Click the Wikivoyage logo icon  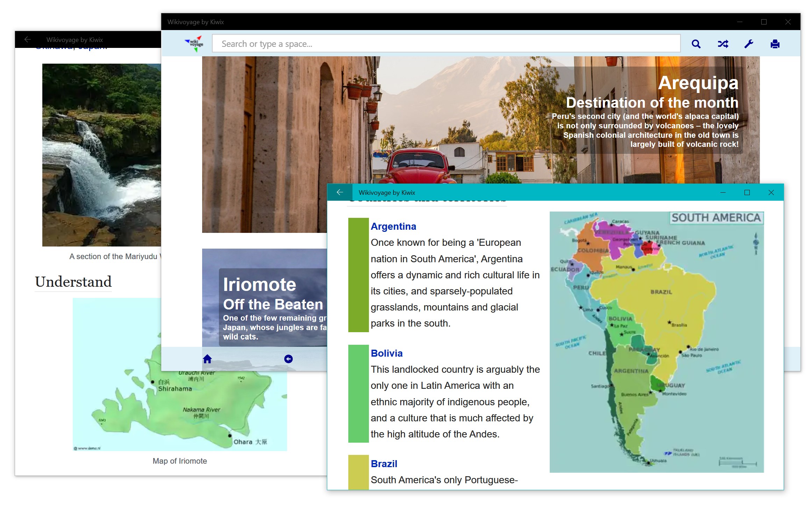pyautogui.click(x=194, y=44)
